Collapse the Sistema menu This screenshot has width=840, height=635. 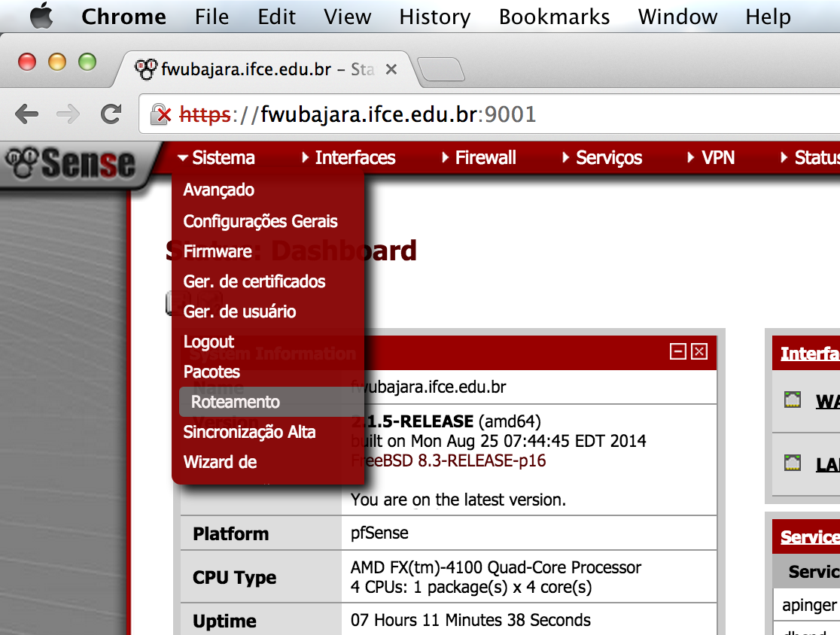tap(216, 157)
